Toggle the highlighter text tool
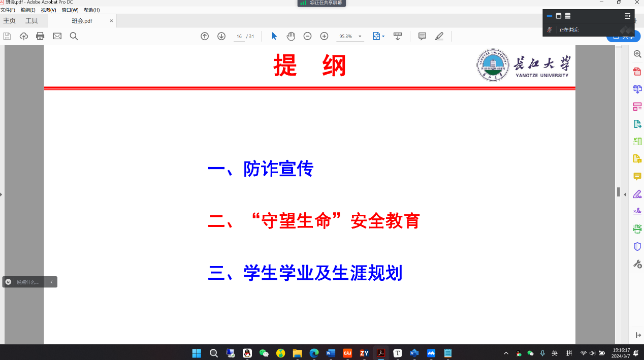Image resolution: width=644 pixels, height=360 pixels. click(439, 36)
